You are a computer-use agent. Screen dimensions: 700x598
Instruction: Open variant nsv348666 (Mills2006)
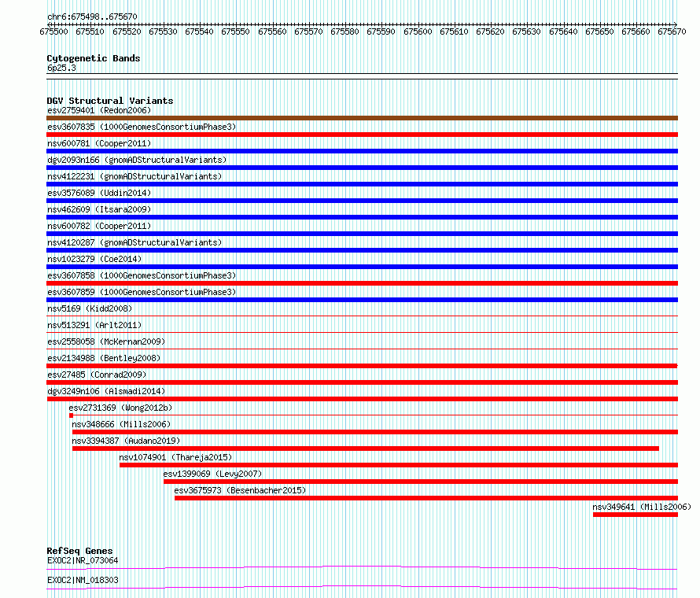pos(121,424)
